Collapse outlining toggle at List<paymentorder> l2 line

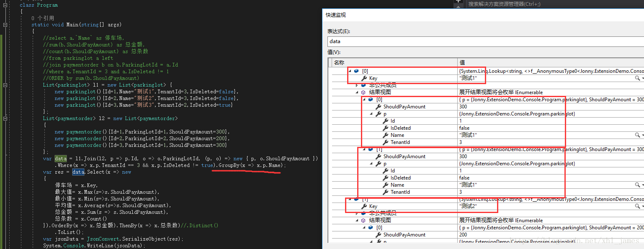click(x=5, y=118)
